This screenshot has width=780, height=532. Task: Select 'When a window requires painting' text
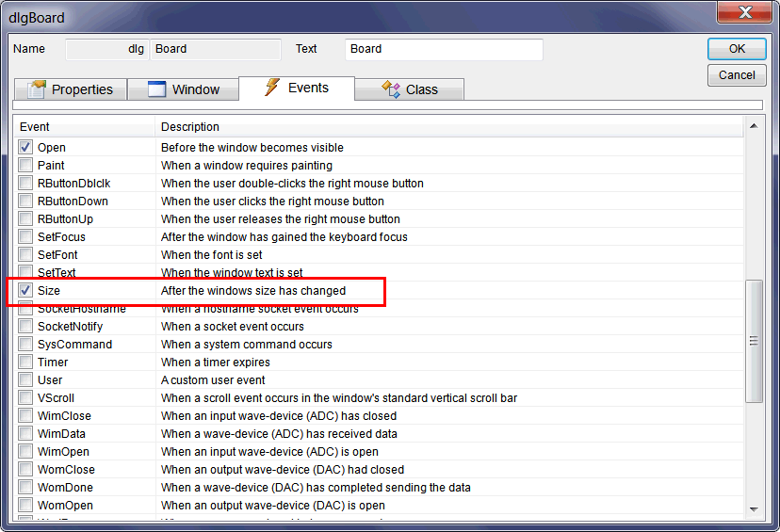pyautogui.click(x=247, y=166)
